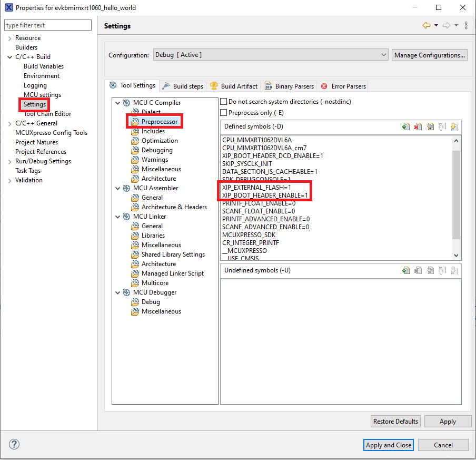Switch to the Tool Settings tab
Image resolution: width=476 pixels, height=460 pixels.
(x=132, y=85)
